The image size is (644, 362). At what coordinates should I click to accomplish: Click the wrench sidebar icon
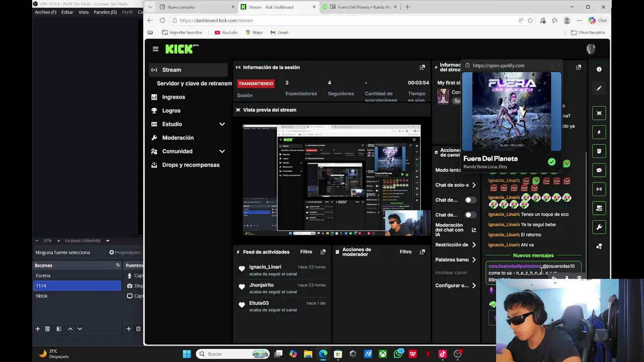(599, 227)
